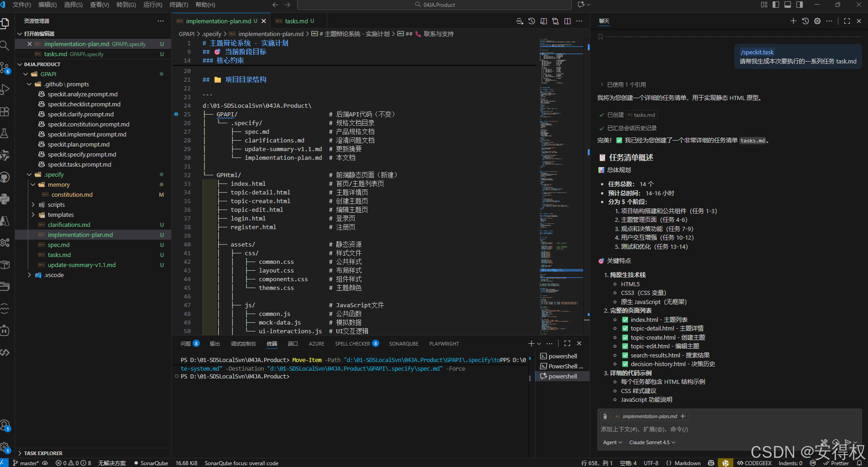Click the attach context paperclip icon

[x=605, y=416]
